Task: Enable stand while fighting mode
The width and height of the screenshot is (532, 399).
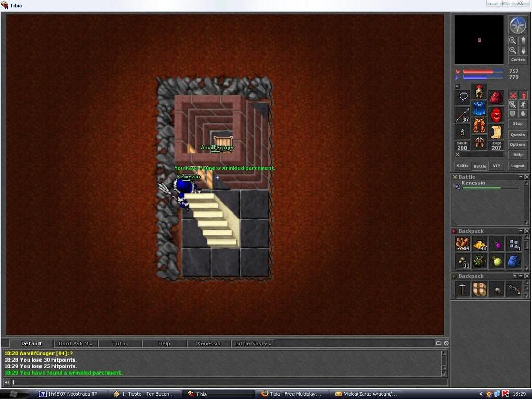Action: [523, 96]
